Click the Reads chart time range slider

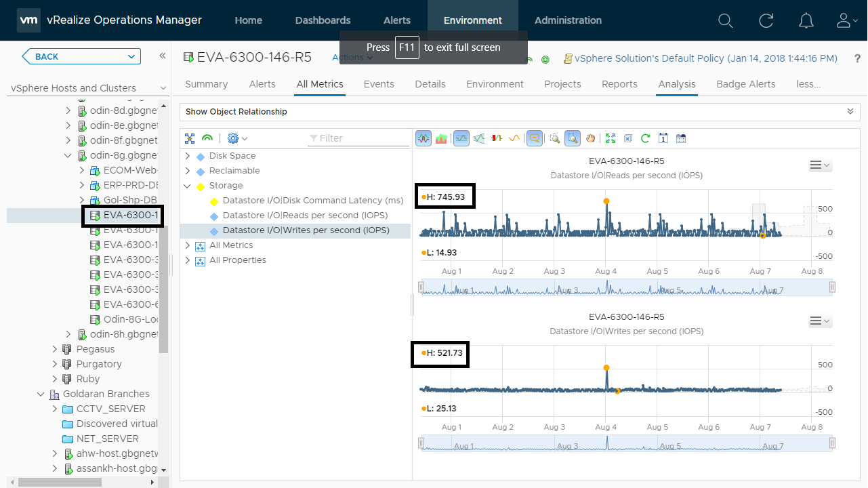[x=626, y=288]
